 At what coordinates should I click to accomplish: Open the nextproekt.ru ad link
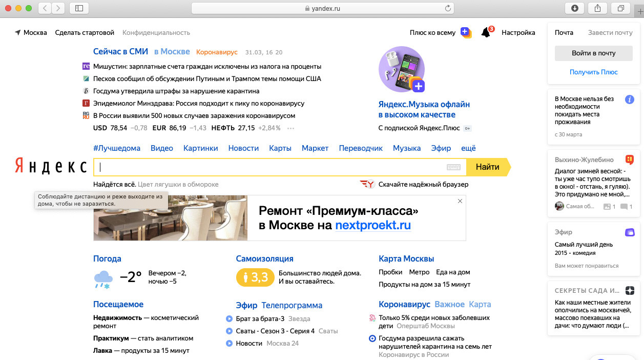click(373, 225)
